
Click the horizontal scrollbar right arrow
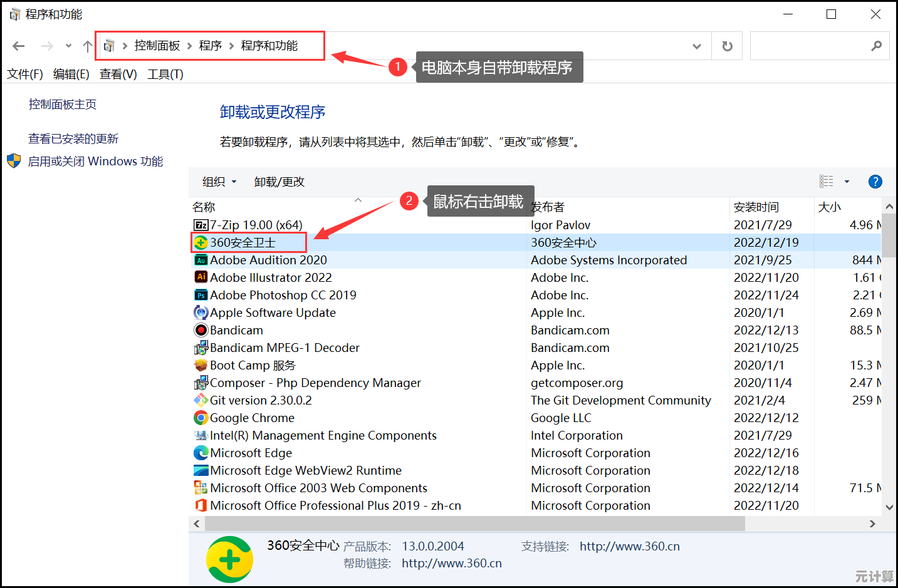[x=872, y=524]
